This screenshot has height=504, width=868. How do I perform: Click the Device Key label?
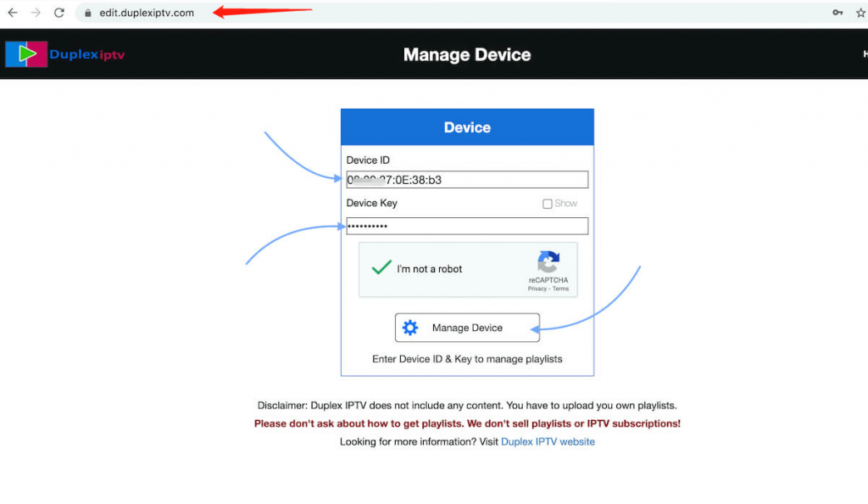[372, 204]
